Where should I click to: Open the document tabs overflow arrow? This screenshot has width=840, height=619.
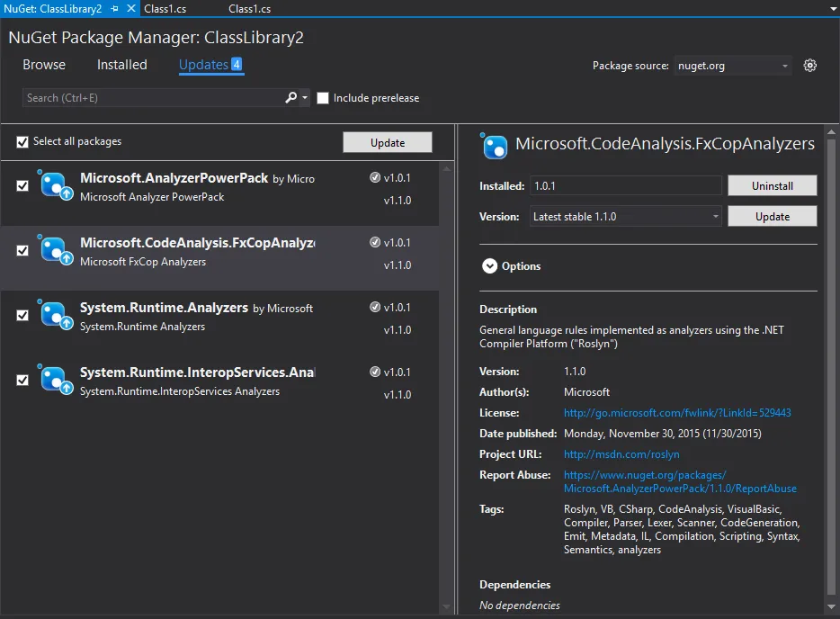click(x=832, y=9)
